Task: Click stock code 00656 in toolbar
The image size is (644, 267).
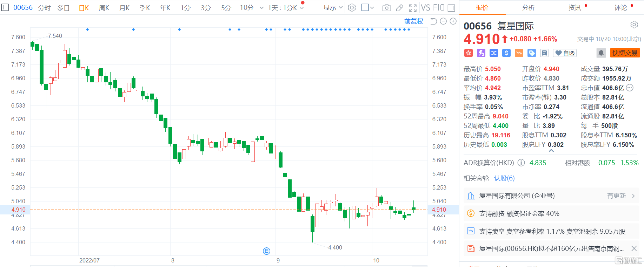Action: coord(23,7)
